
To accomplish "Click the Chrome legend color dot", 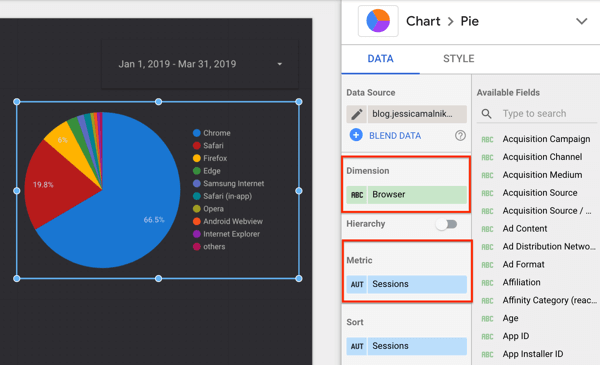I will click(x=197, y=133).
